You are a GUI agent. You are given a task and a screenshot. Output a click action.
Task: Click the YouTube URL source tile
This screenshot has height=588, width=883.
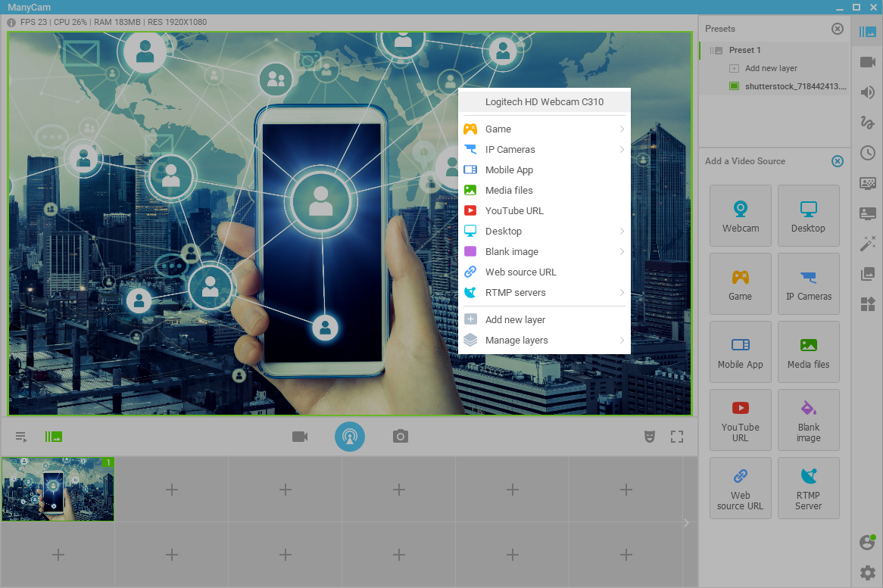[x=741, y=420]
